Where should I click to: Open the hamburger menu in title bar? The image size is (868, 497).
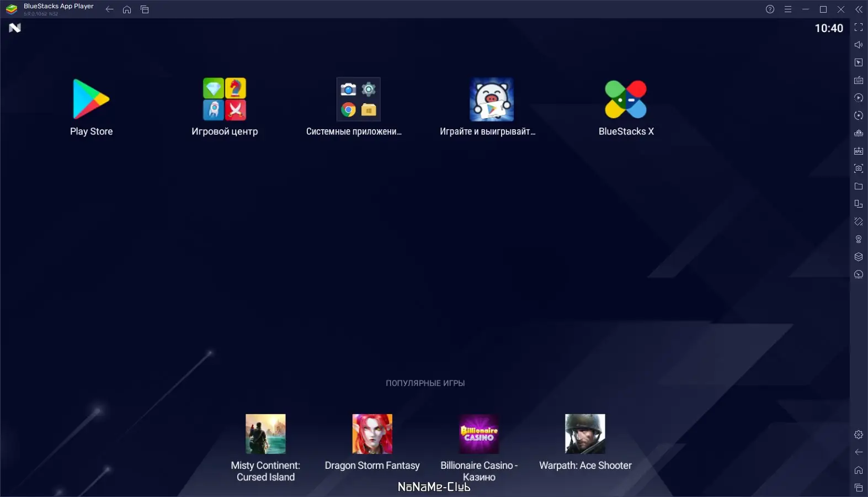(x=788, y=9)
